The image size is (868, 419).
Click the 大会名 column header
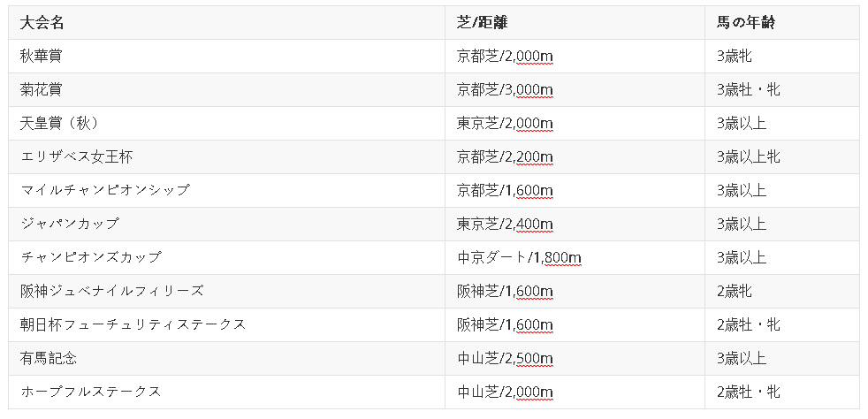point(42,23)
